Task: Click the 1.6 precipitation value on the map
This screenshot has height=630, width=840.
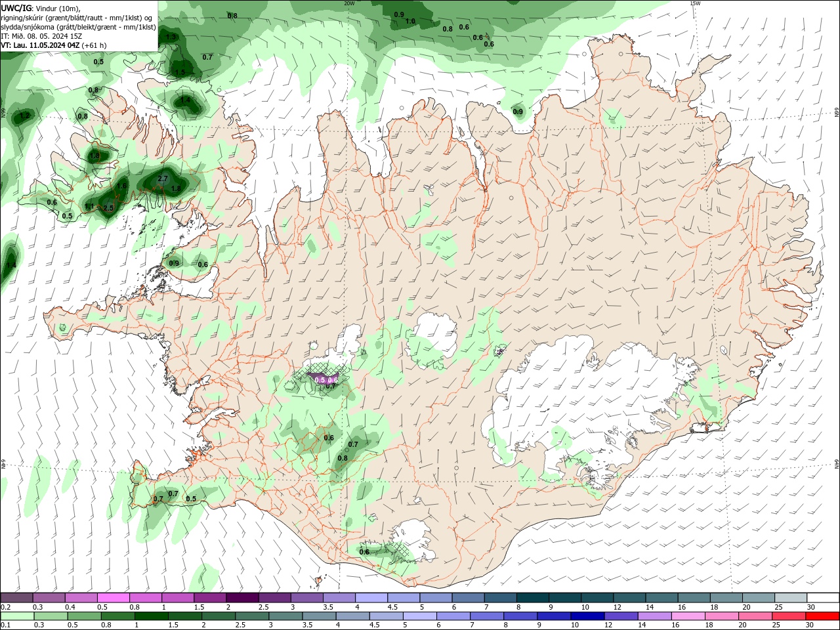Action: 121,186
